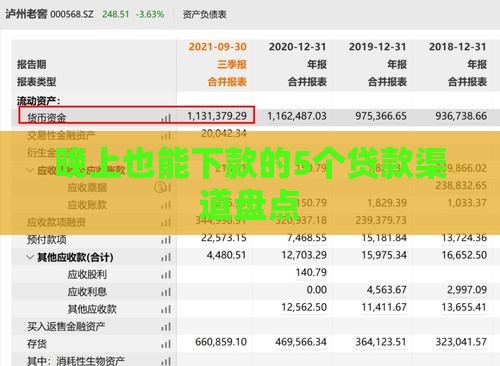This screenshot has height=366, width=500.
Task: Click cell value 660,859.10
Action: pyautogui.click(x=221, y=342)
